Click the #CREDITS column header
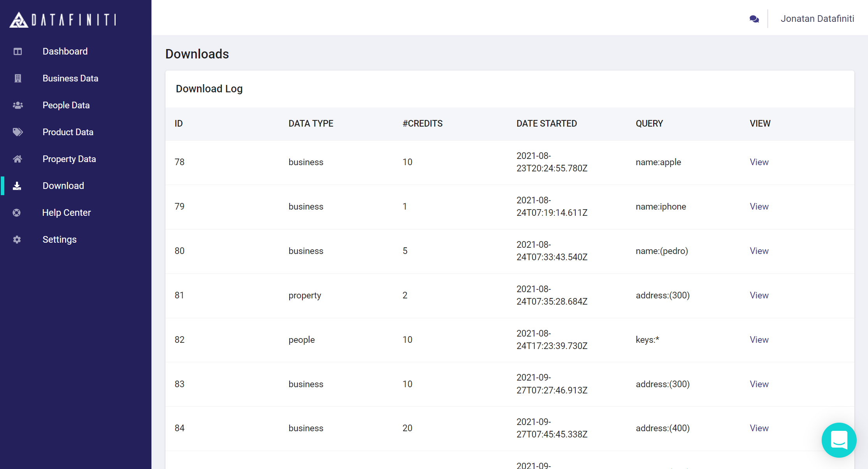 pyautogui.click(x=422, y=123)
